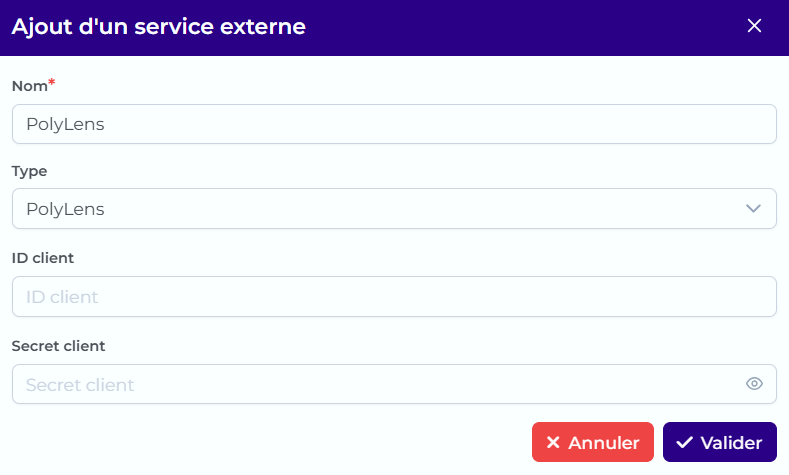Click the Secret client label

point(58,346)
